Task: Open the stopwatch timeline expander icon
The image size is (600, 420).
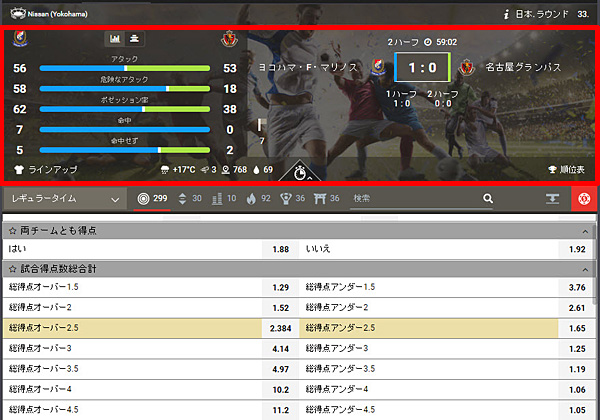Action: pos(300,173)
